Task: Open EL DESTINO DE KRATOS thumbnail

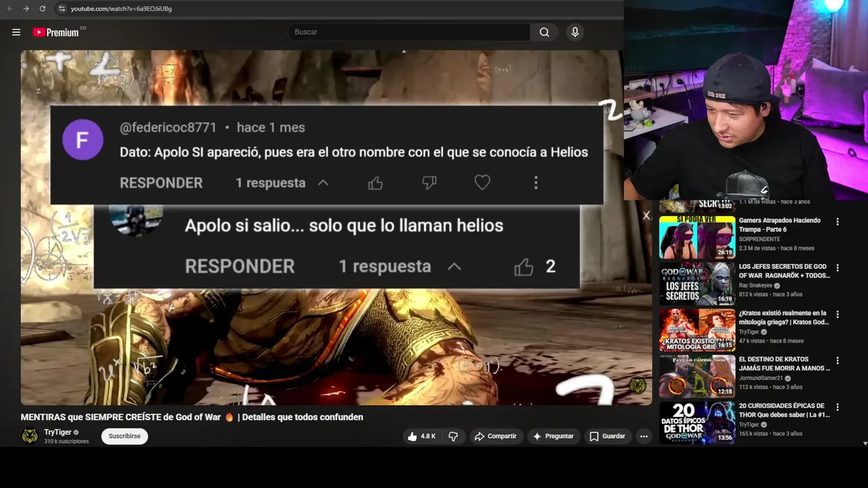Action: click(x=697, y=376)
